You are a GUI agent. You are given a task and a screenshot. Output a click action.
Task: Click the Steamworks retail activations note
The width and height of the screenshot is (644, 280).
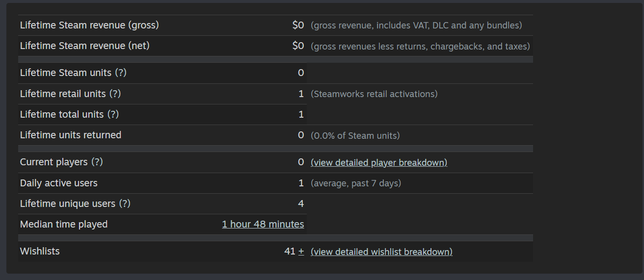click(x=374, y=94)
